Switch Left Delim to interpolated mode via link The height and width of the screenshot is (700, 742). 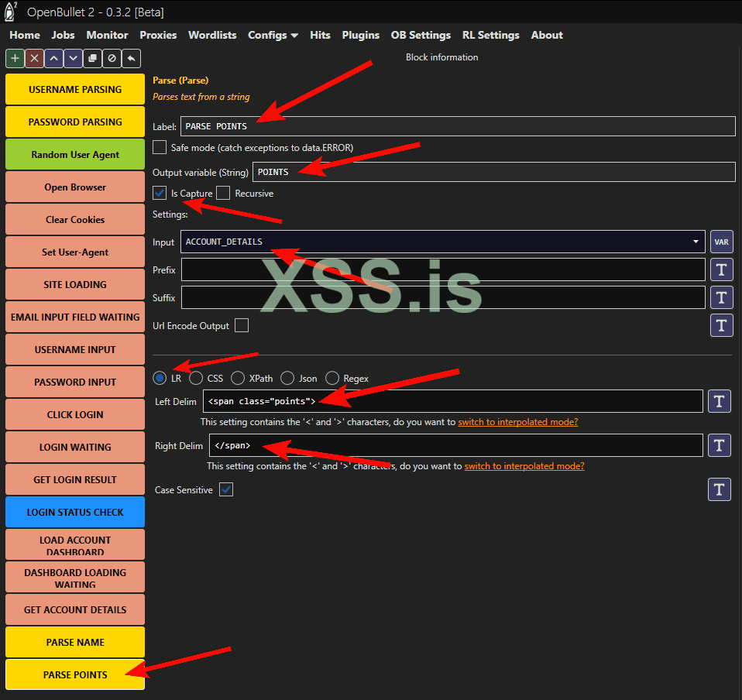[x=517, y=422]
